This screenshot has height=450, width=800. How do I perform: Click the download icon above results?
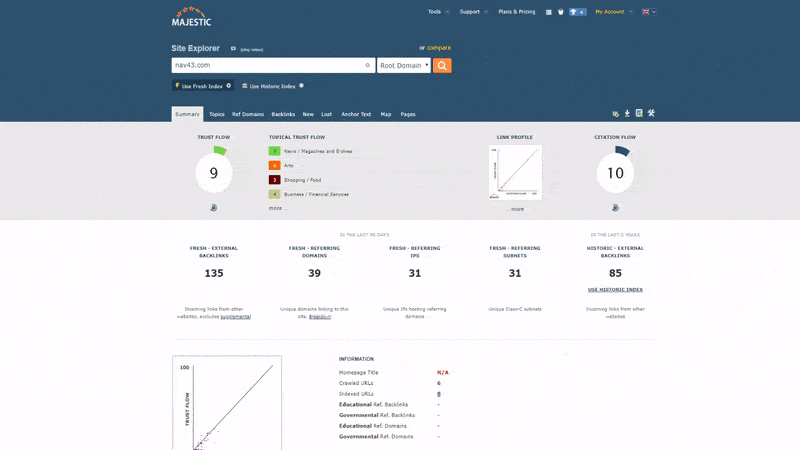coord(627,113)
